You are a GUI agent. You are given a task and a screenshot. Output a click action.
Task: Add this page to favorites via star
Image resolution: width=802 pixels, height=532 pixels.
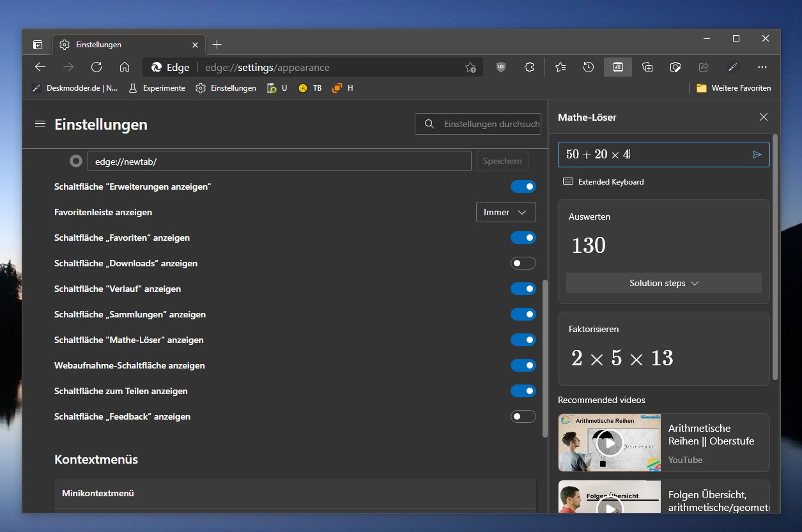470,67
